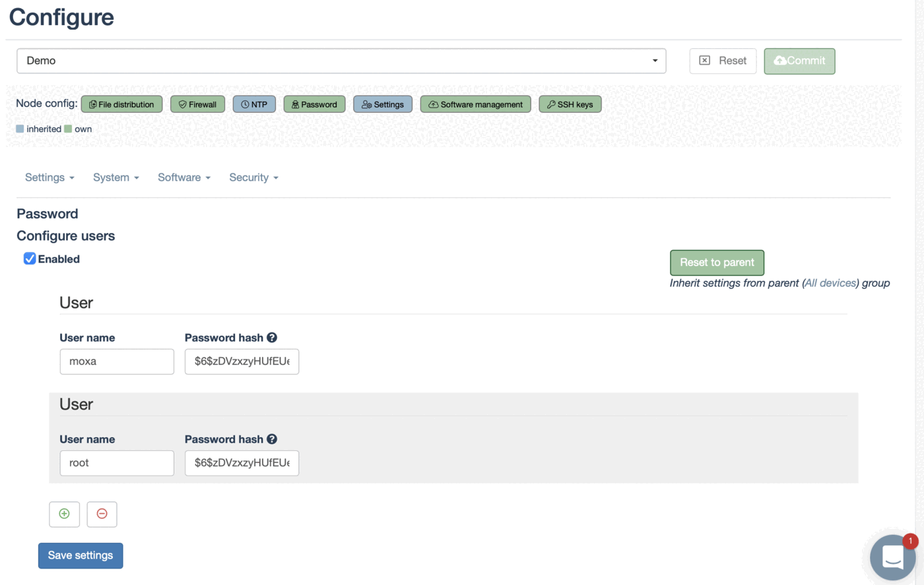Open the Security menu

point(253,177)
